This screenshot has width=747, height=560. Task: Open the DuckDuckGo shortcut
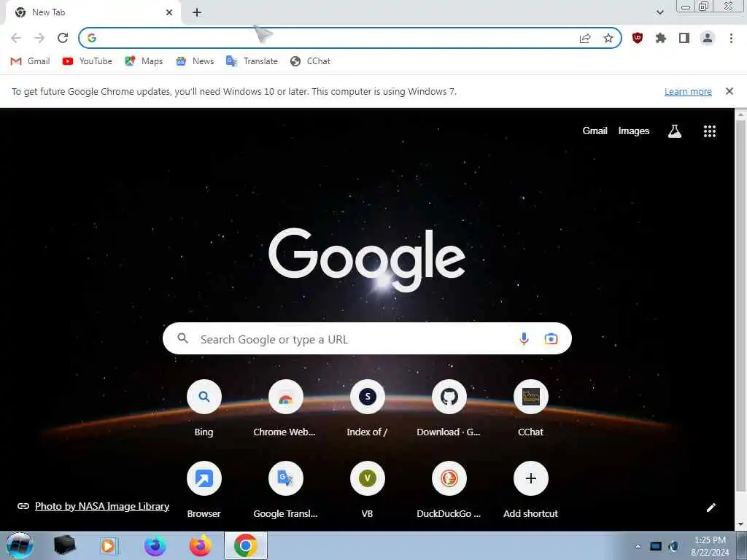[449, 490]
